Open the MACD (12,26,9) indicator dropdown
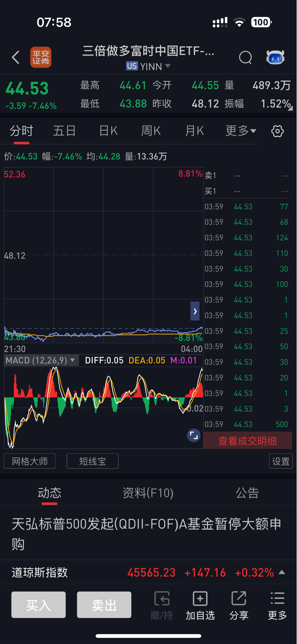The height and width of the screenshot is (644, 297). (x=41, y=360)
